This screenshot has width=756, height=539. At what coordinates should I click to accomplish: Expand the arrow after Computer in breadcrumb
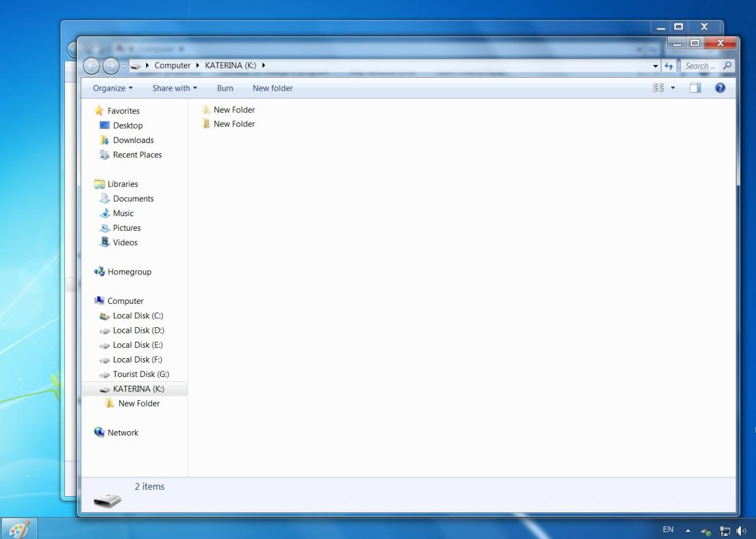tap(198, 66)
